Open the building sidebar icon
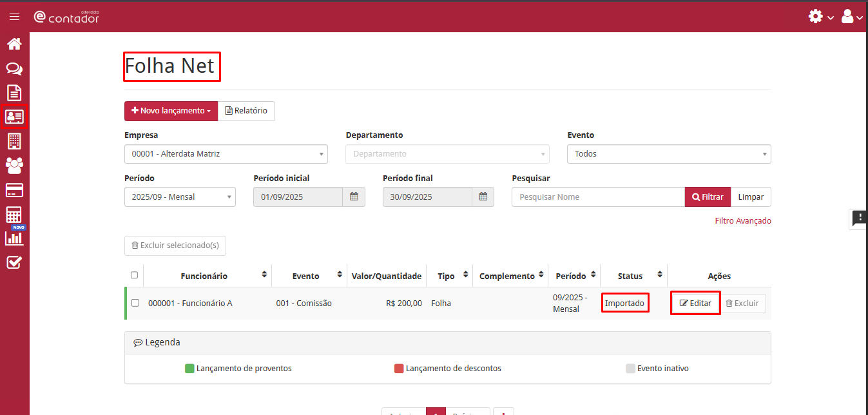 pos(14,141)
